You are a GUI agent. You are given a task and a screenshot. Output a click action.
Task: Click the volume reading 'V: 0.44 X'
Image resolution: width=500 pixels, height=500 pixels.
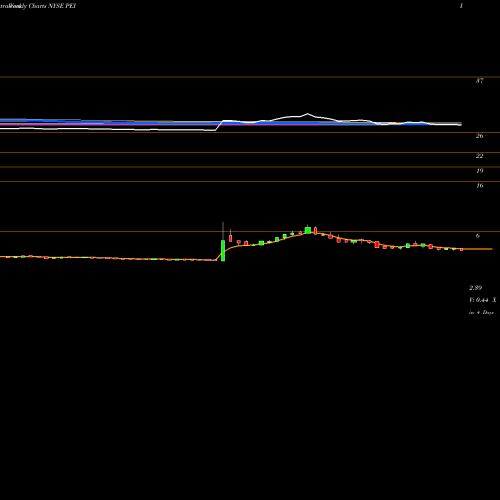(x=483, y=300)
